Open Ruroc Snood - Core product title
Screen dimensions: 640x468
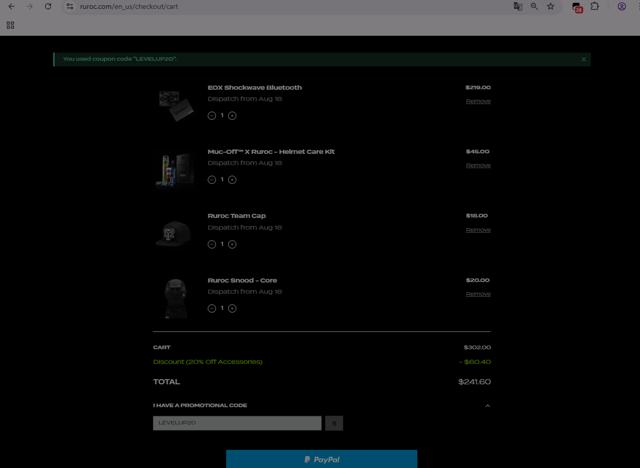(242, 280)
